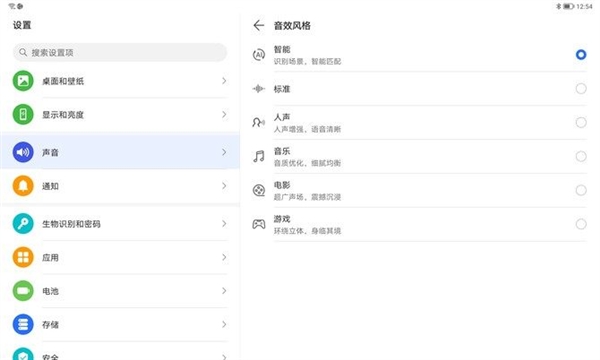Click the 音效风格 page title
Screen dimensions: 600x360
[x=292, y=26]
